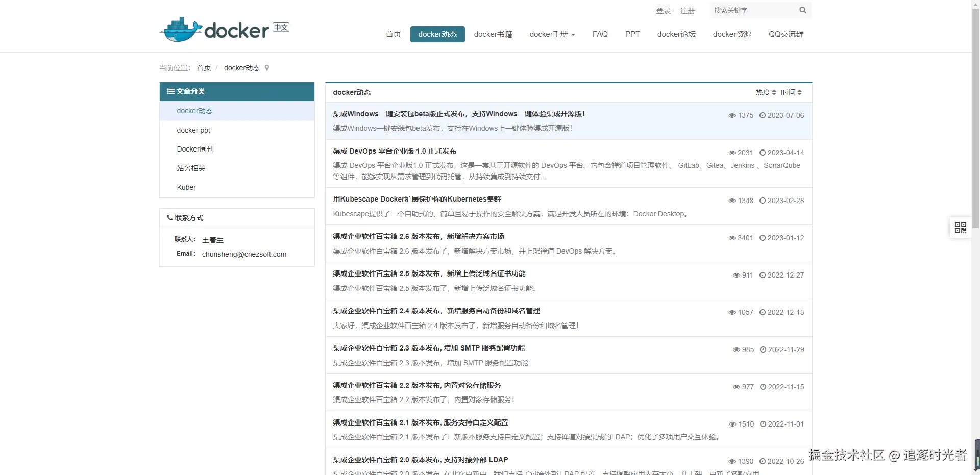Click the docker动态 breadcrumb link
Viewport: 980px width, 475px height.
point(242,68)
